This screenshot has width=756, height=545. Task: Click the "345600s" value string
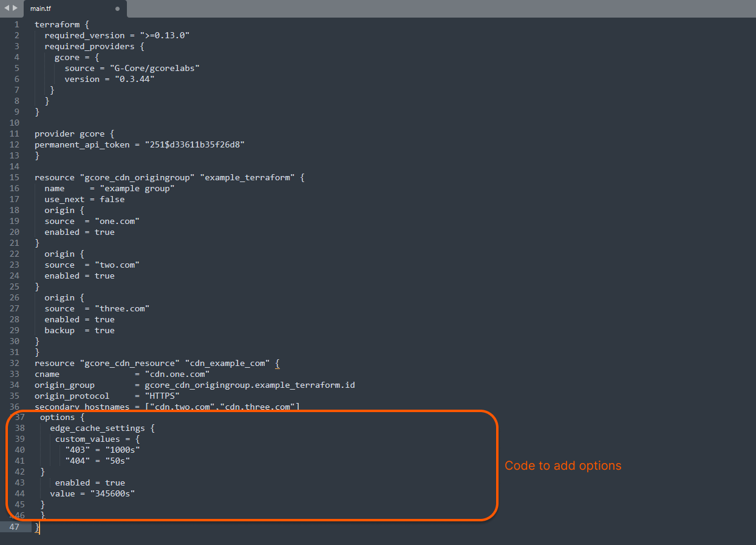(112, 493)
